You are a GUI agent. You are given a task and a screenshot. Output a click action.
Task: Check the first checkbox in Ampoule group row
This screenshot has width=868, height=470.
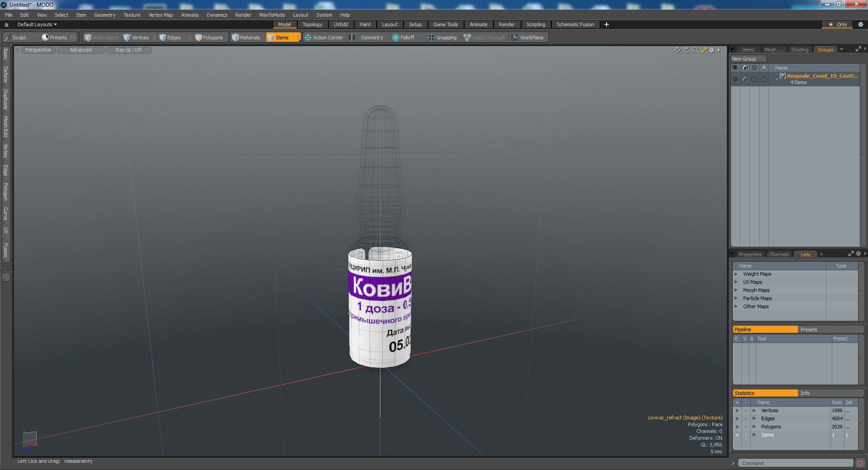[754, 80]
